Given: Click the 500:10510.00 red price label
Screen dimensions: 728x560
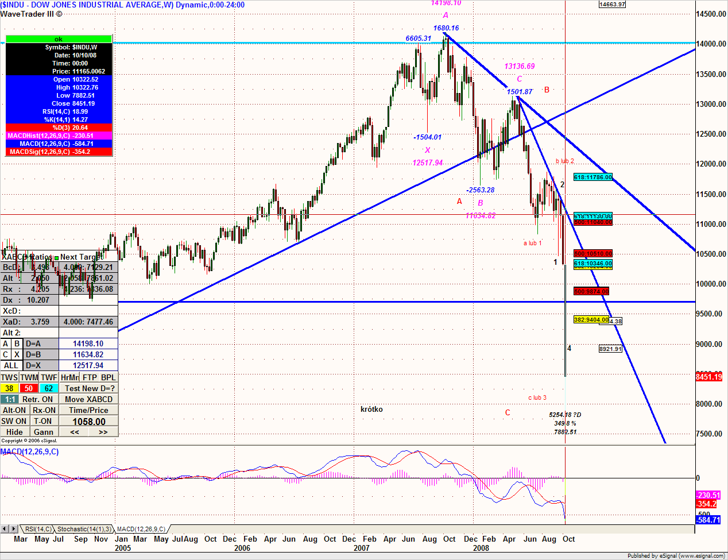Looking at the screenshot, I should pos(593,253).
